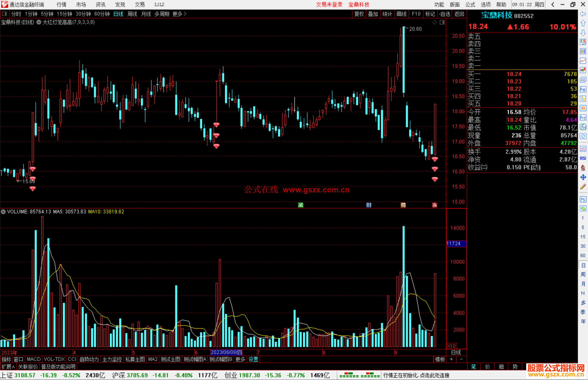588x380 pixels.
Task: Click the 财 event marker on chart
Action: (x=369, y=205)
